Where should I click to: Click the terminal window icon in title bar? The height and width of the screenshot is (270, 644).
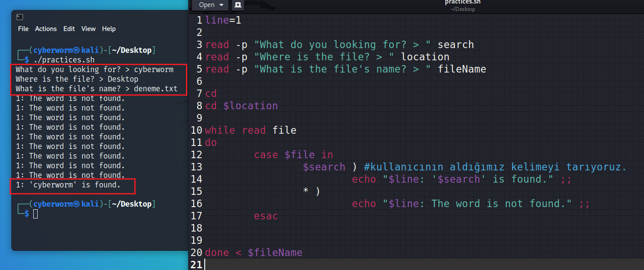(19, 17)
